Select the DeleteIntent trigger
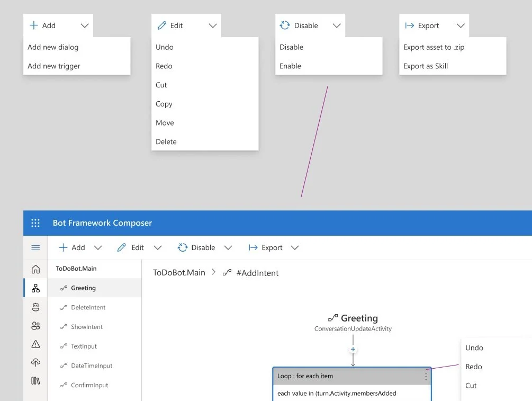This screenshot has height=401, width=532. (x=94, y=307)
